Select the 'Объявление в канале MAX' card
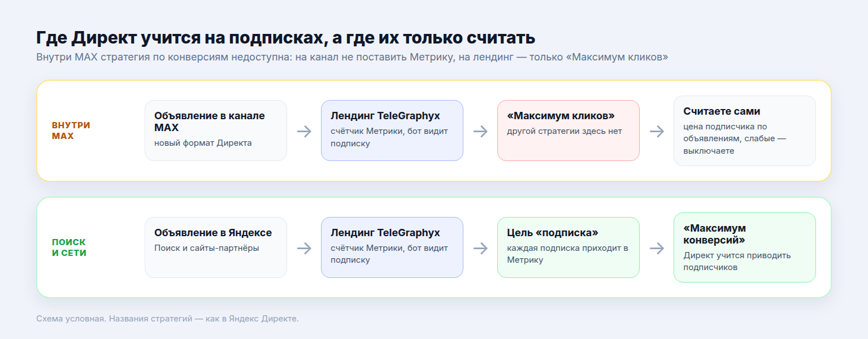 pyautogui.click(x=216, y=131)
